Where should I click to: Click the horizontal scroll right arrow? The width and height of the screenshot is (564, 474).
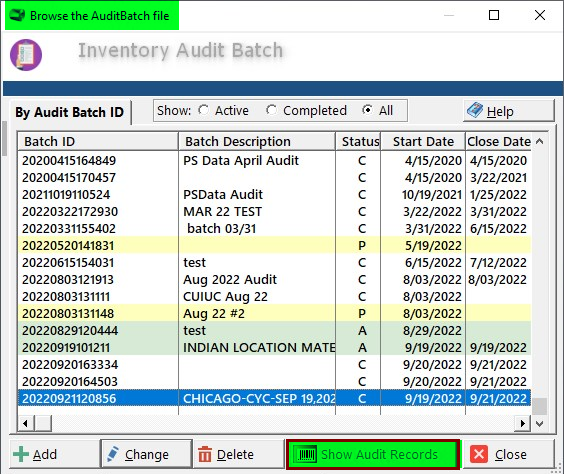coord(523,423)
